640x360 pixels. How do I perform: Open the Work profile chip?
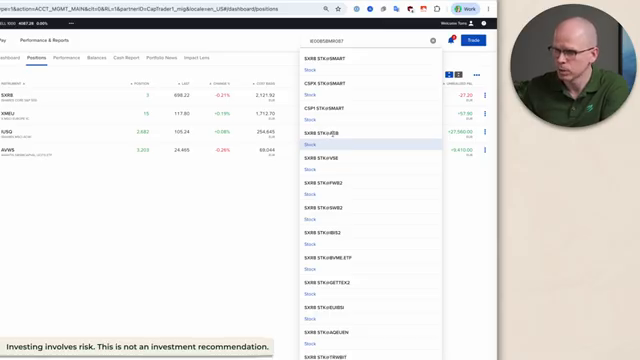pos(465,9)
